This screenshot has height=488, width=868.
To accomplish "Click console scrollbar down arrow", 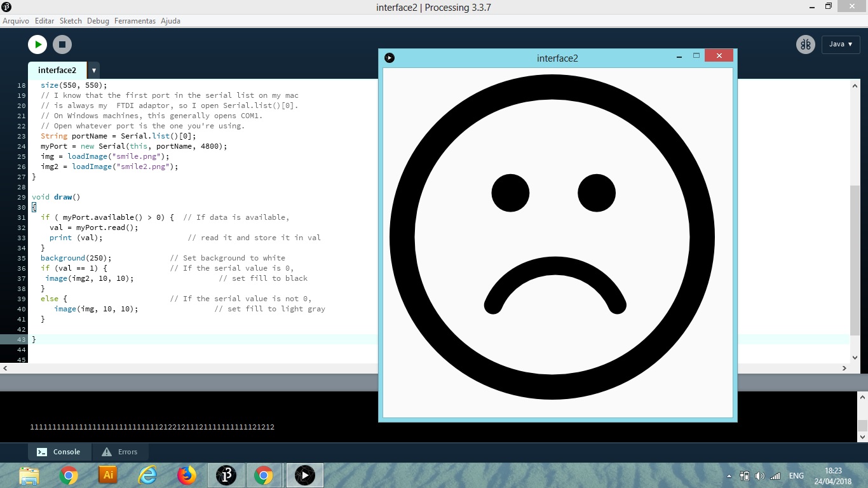I will click(862, 437).
